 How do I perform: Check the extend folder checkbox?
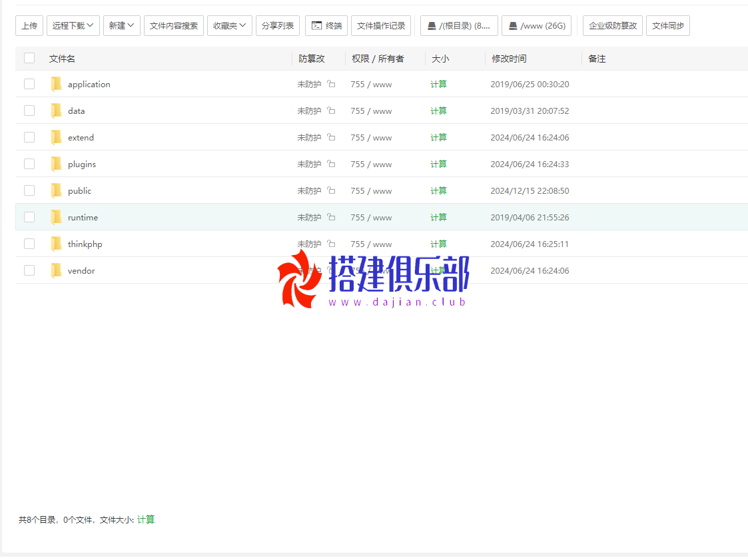(x=29, y=137)
